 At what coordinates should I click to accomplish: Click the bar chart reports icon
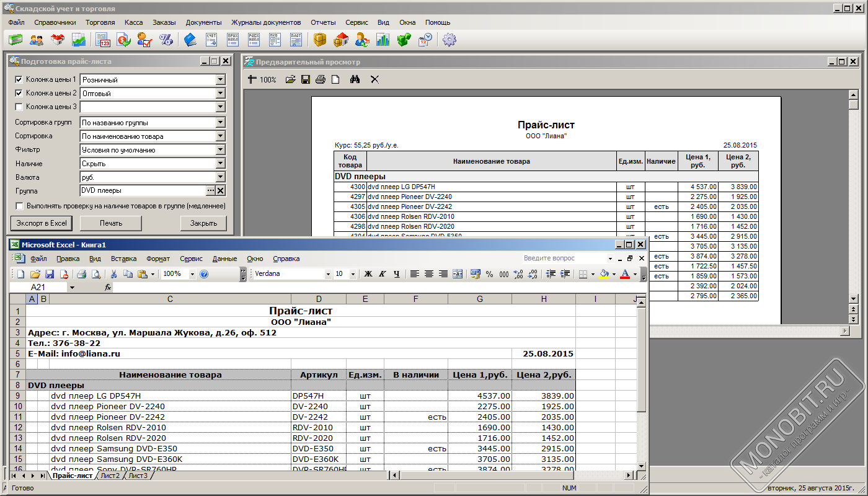pos(383,40)
